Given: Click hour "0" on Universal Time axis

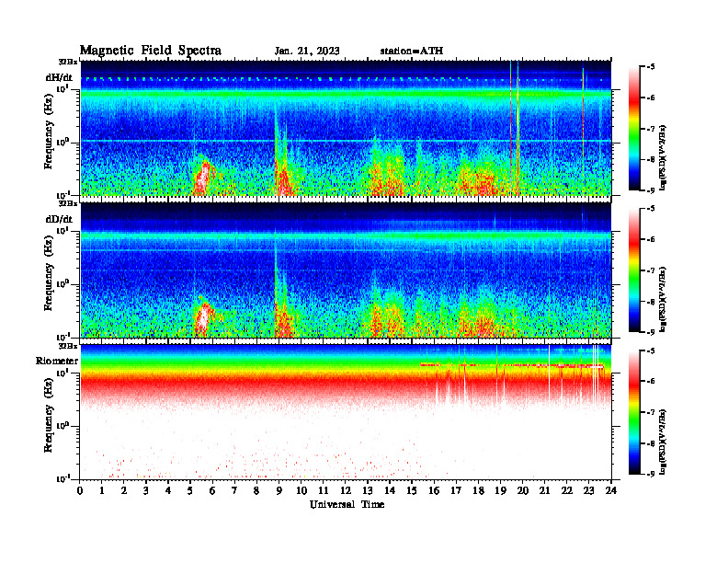Looking at the screenshot, I should click(80, 490).
